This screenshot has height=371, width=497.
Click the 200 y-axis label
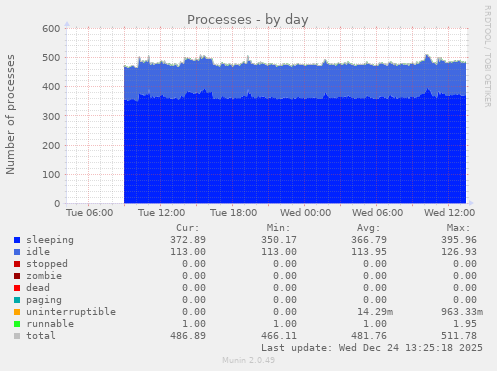point(51,145)
